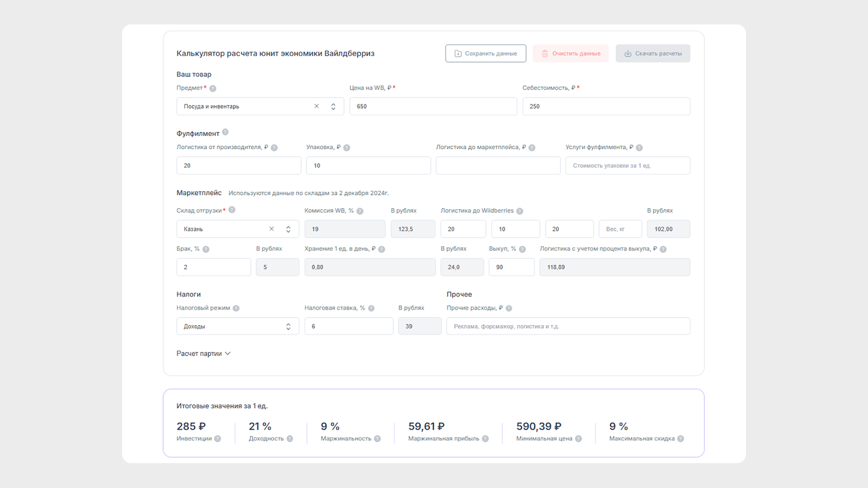The width and height of the screenshot is (868, 488).
Task: Clear the Казань warehouse selection
Action: click(x=271, y=229)
